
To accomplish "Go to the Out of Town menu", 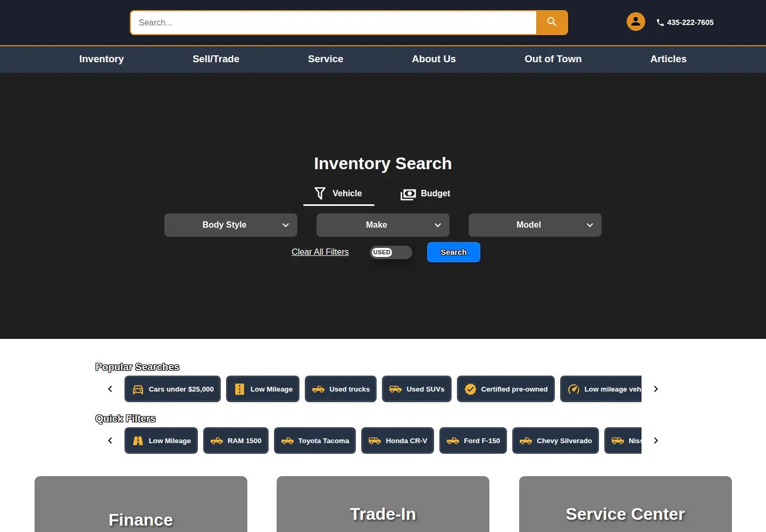I will 553,59.
